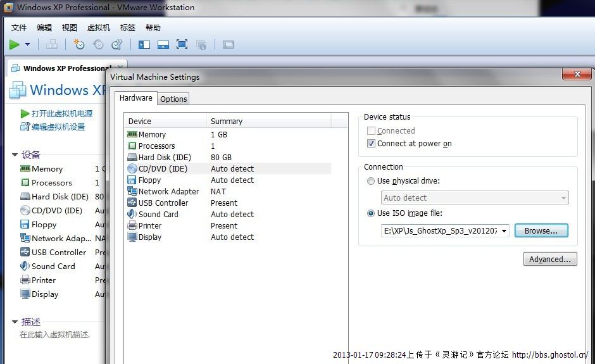Click the Browse... button
The width and height of the screenshot is (595, 364).
541,231
